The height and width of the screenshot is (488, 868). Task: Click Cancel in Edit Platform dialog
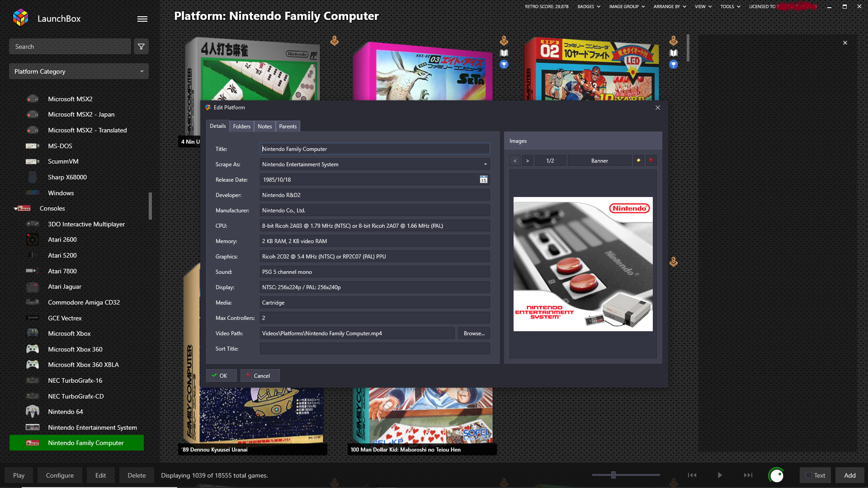pos(260,375)
